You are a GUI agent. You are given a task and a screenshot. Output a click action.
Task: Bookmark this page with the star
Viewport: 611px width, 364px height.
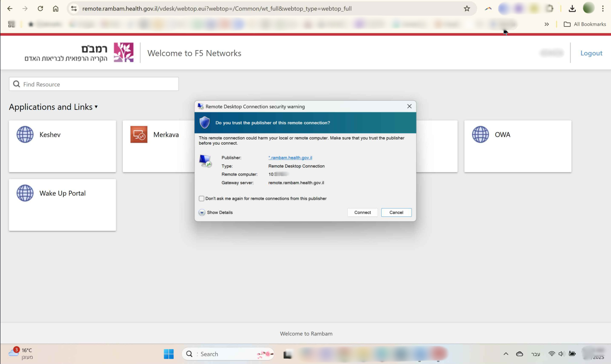[467, 8]
